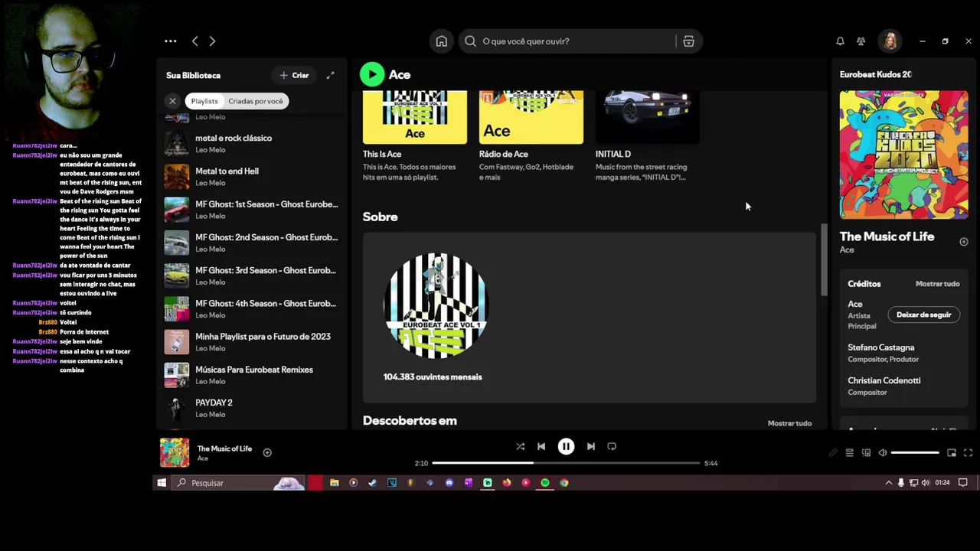Mute the volume with the speaker icon
This screenshot has width=980, height=551.
click(x=883, y=453)
